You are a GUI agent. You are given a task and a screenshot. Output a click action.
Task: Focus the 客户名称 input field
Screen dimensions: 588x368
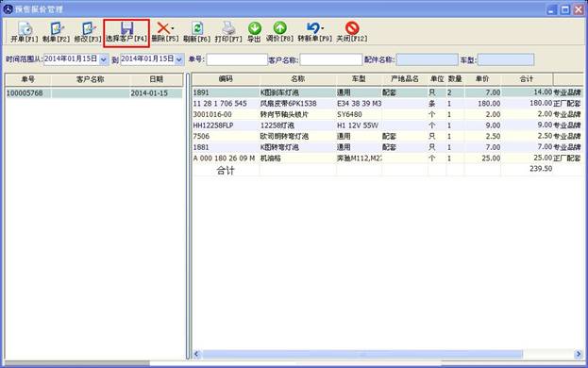click(x=331, y=59)
